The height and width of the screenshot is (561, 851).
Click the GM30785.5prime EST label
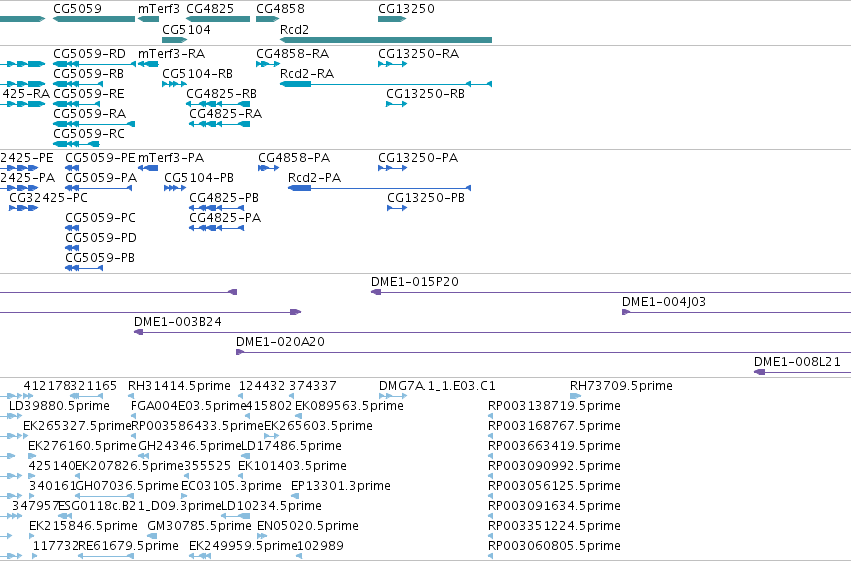click(199, 527)
